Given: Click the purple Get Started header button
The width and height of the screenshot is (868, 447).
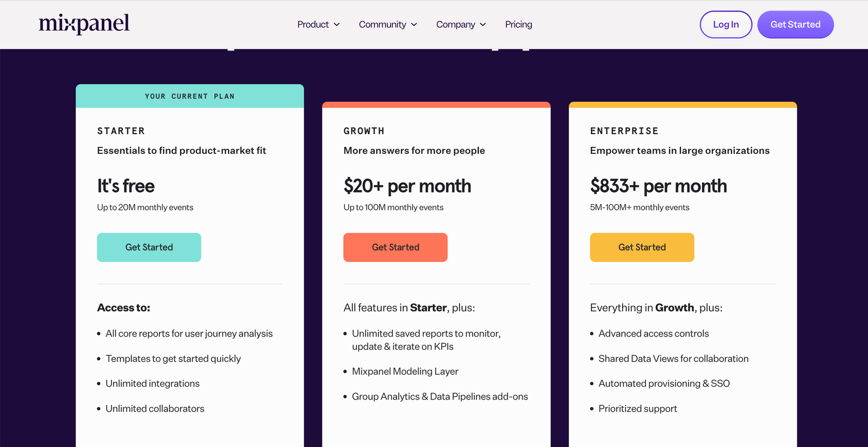Looking at the screenshot, I should (x=795, y=24).
